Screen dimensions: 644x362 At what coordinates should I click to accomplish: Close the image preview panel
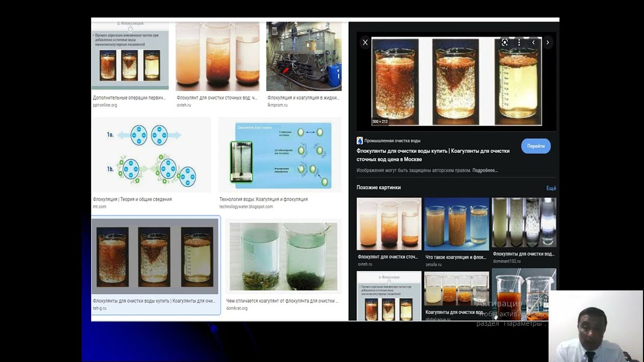click(365, 43)
